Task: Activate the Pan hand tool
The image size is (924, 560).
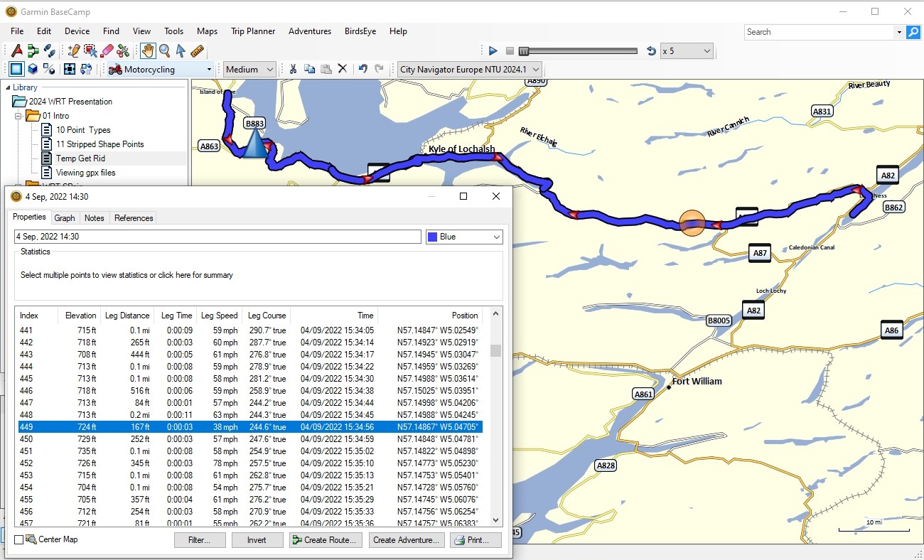Action: (x=148, y=50)
